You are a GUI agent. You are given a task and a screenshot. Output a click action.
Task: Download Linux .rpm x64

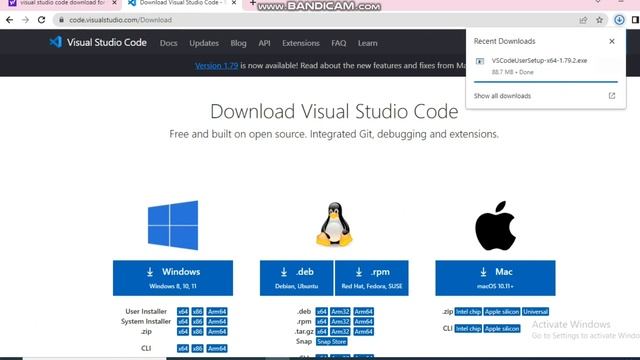(x=322, y=322)
